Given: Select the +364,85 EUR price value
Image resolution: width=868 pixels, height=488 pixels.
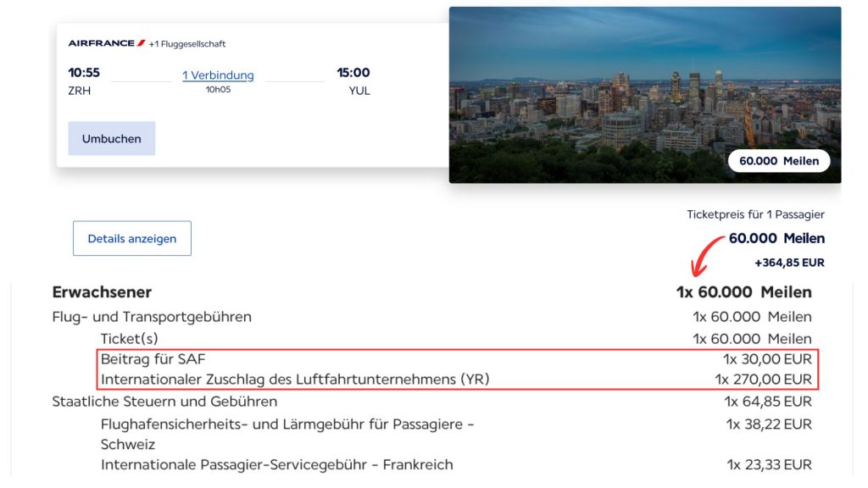Looking at the screenshot, I should [x=791, y=263].
